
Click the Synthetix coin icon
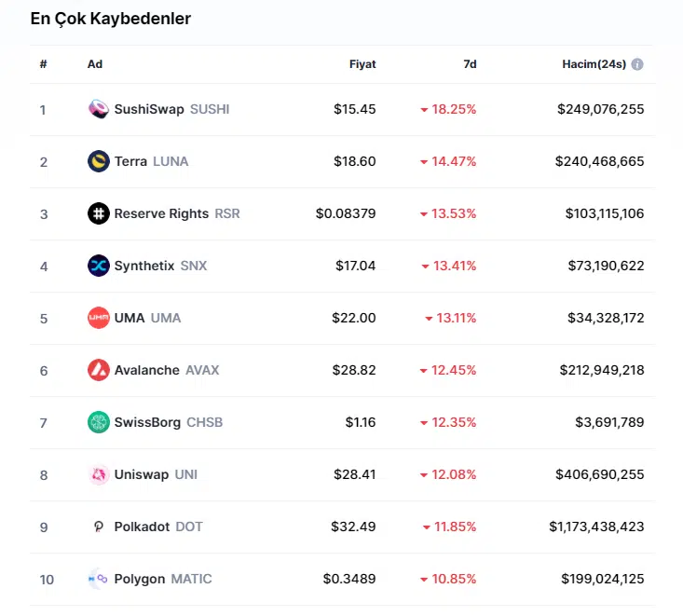(98, 266)
